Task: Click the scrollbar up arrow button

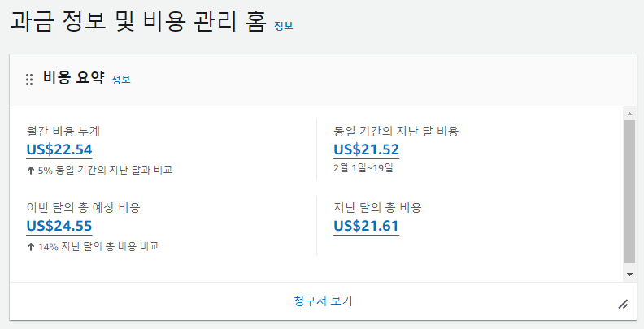Action: pos(629,113)
